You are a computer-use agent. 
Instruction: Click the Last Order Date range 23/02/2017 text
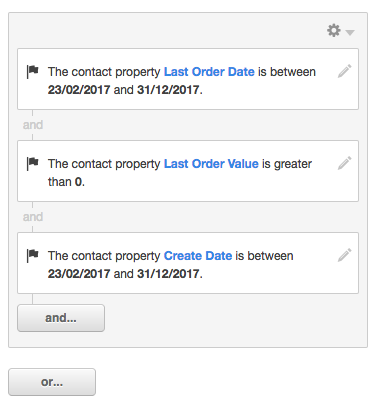[x=79, y=90]
